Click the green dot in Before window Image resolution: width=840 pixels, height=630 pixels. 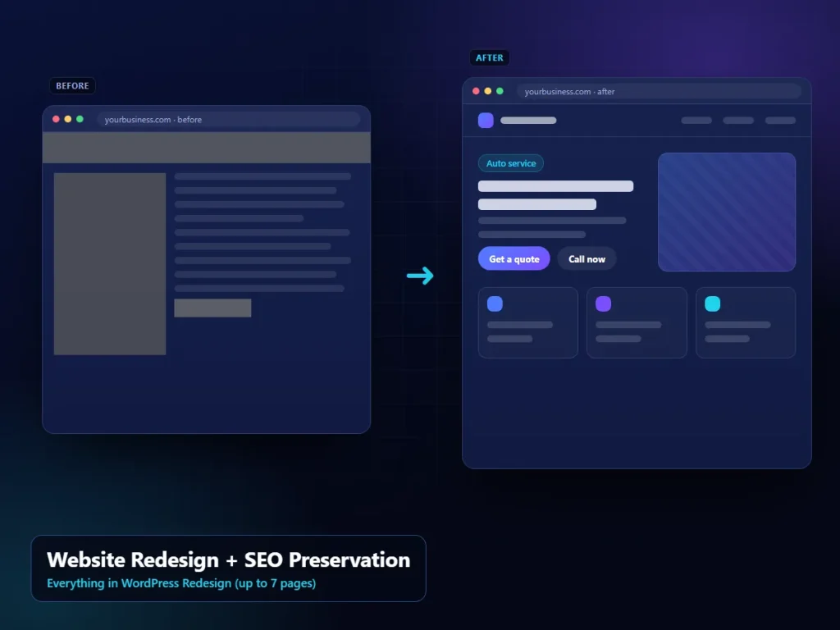click(x=80, y=119)
